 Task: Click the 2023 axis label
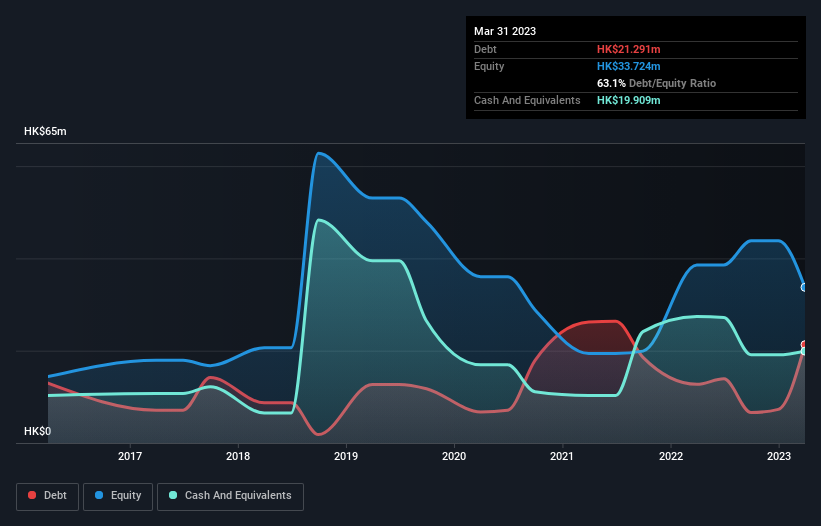[x=779, y=456]
